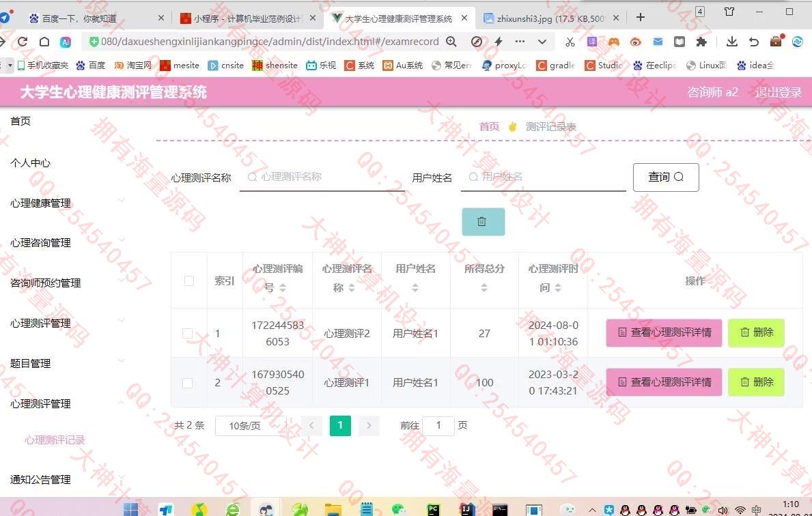Focus the 前往 page number input
The width and height of the screenshot is (812, 516).
[x=438, y=425]
